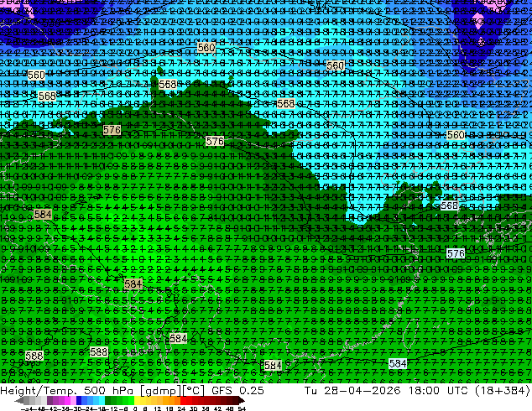Click the pale-blue 584 contour label
The image size is (532, 411).
(x=397, y=364)
